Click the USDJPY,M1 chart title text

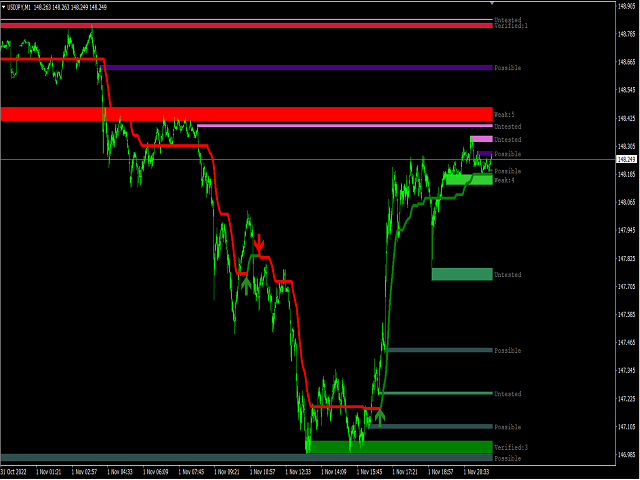coord(24,7)
